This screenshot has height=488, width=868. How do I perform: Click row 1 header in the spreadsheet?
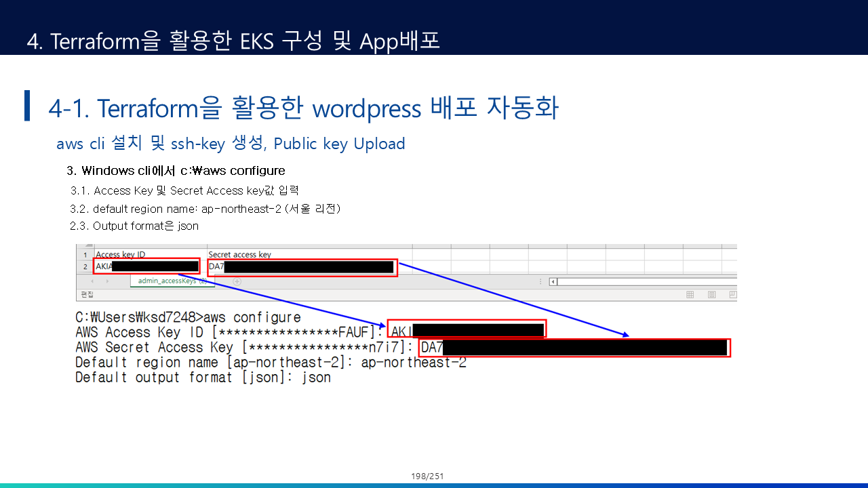(x=85, y=255)
